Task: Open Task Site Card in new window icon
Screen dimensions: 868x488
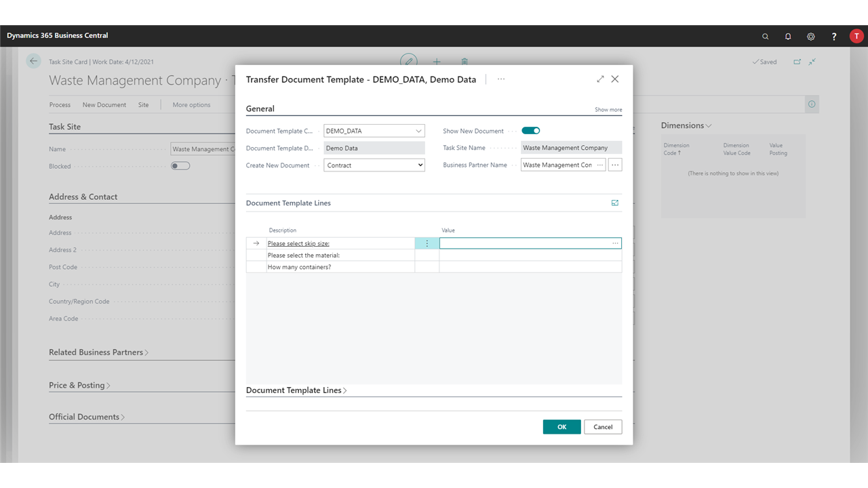Action: (797, 62)
